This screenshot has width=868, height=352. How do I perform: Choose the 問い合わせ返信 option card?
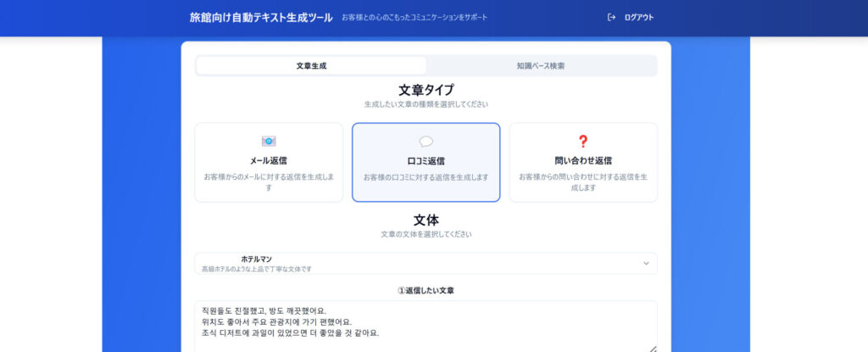tap(583, 162)
